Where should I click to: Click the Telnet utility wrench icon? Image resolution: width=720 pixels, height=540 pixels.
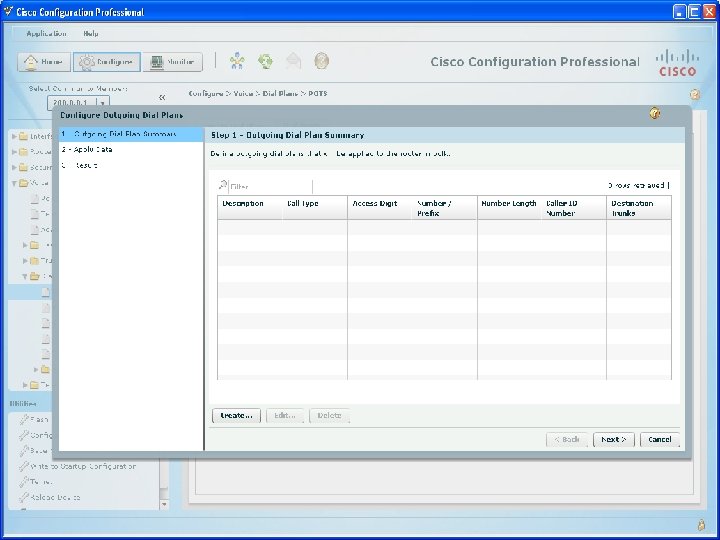pos(24,481)
